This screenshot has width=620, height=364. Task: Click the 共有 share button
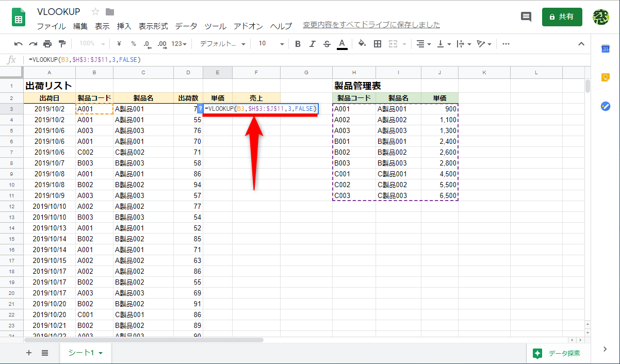coord(562,16)
